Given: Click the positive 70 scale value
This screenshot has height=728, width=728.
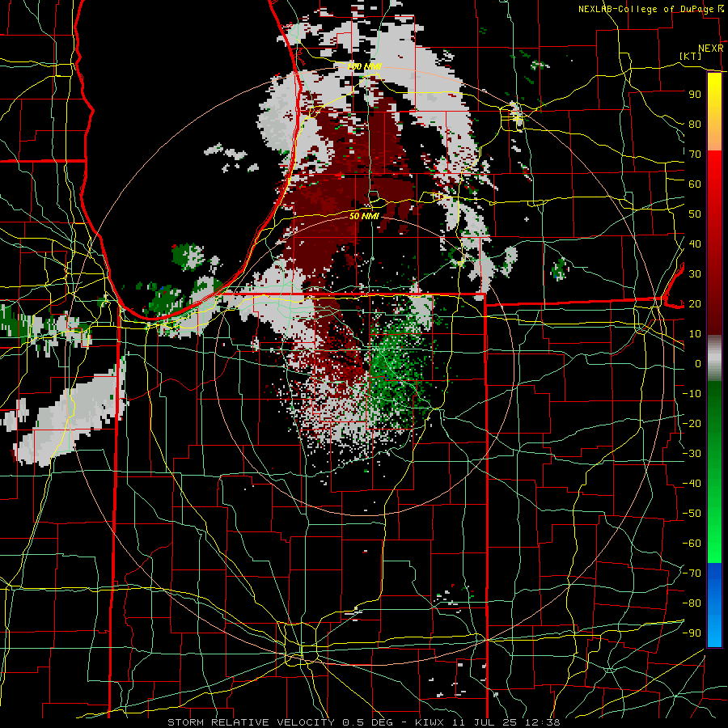Looking at the screenshot, I should point(695,154).
